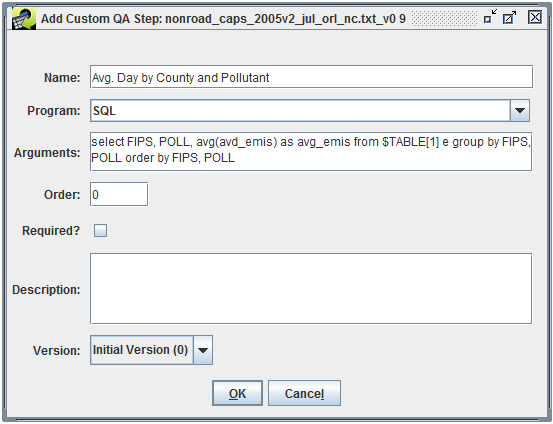Open the Version dropdown arrow

(x=203, y=350)
